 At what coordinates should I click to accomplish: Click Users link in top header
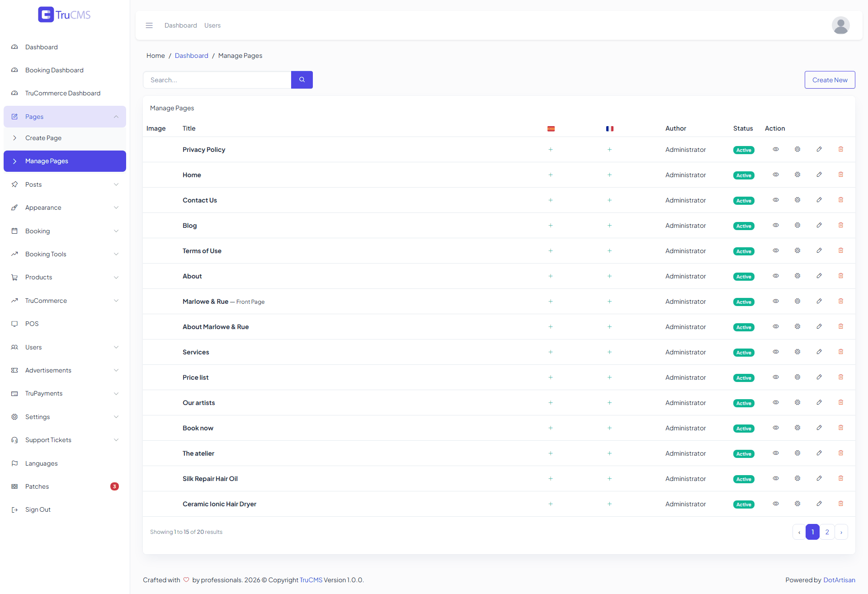pyautogui.click(x=212, y=25)
